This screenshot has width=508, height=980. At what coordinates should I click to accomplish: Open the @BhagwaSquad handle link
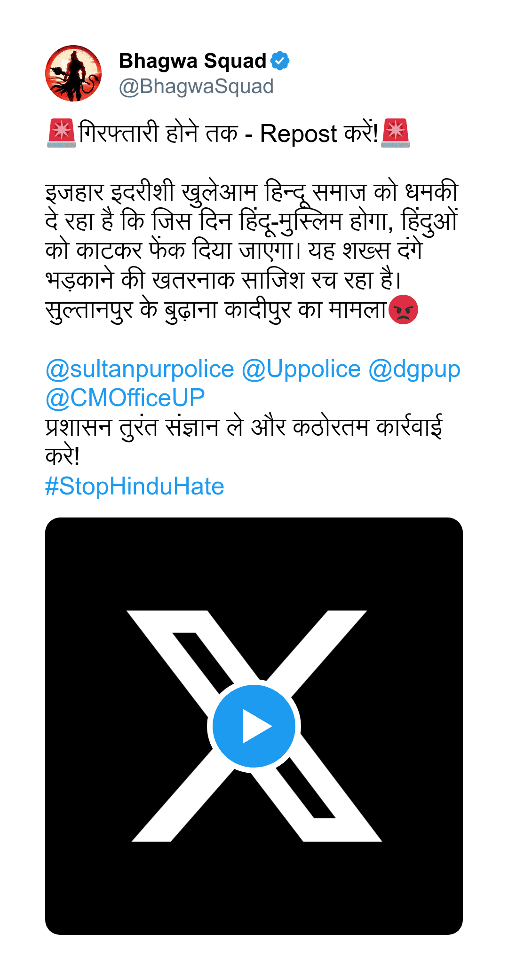(x=196, y=86)
